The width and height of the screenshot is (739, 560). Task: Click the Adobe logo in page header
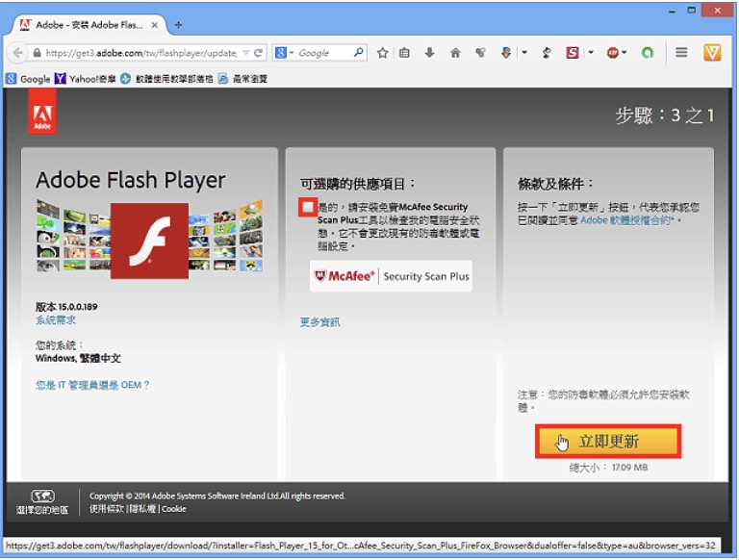coord(42,113)
